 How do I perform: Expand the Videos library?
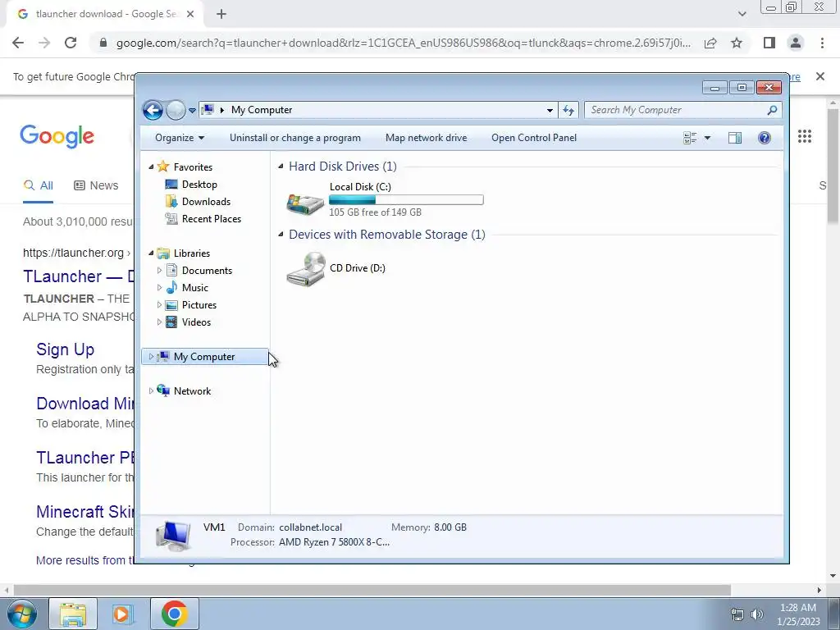tap(159, 322)
